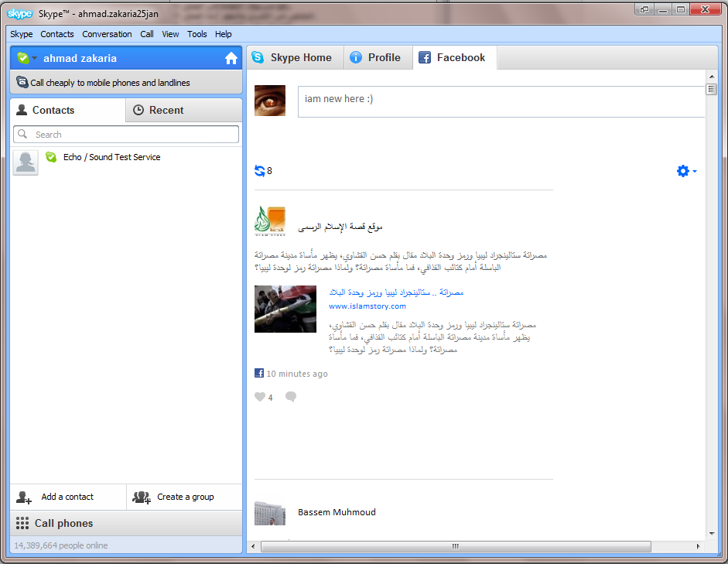Click the eye profile picture

click(x=270, y=101)
